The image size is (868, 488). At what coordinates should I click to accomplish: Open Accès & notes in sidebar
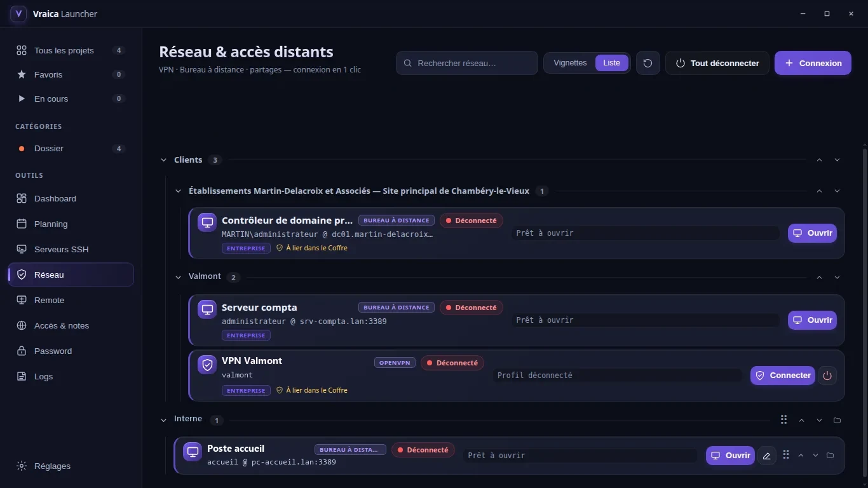tap(71, 325)
